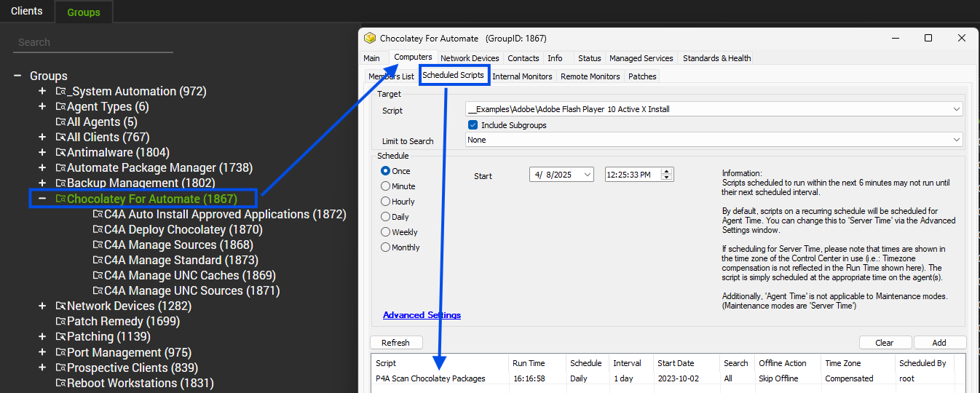Image resolution: width=980 pixels, height=393 pixels.
Task: Open the Standards & Health tab
Action: (717, 58)
